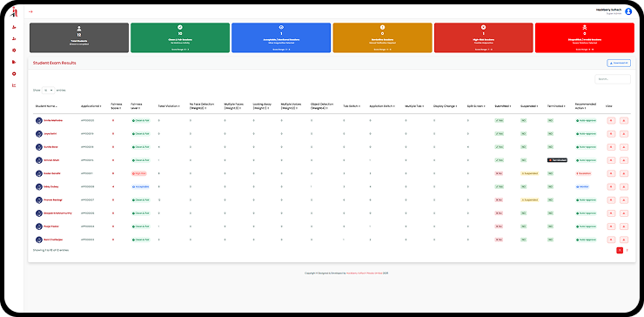Viewport: 644px width, 317px height.
Task: Open the first sidebar icon showing a single user
Action: point(14,27)
